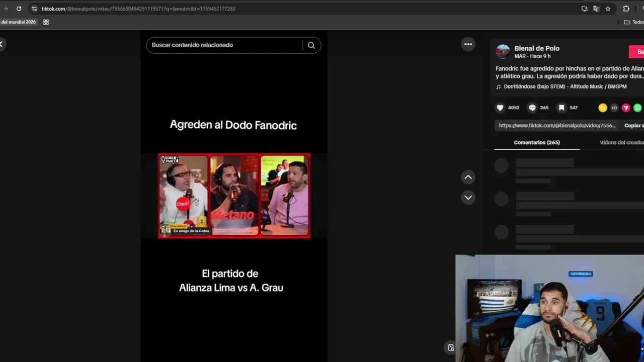644x362 pixels.
Task: Switch to 'Videos del creador' tab
Action: (622, 142)
